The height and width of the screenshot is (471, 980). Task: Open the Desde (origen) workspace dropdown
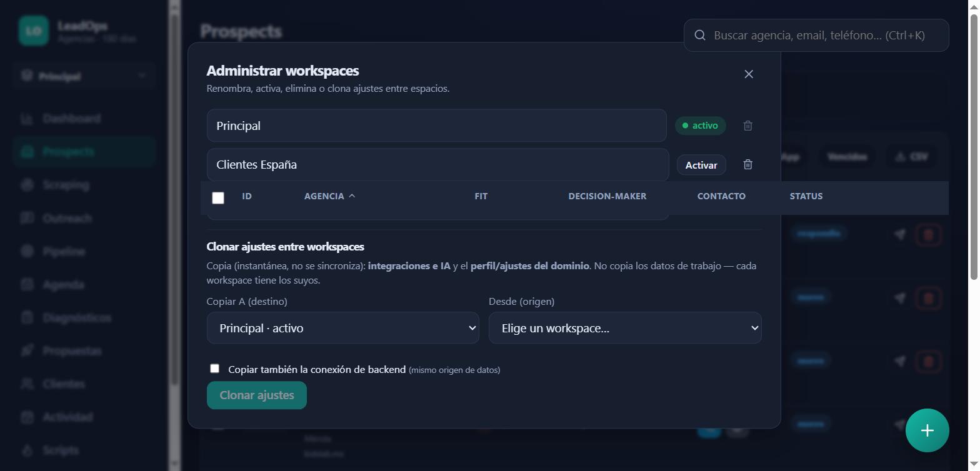625,328
